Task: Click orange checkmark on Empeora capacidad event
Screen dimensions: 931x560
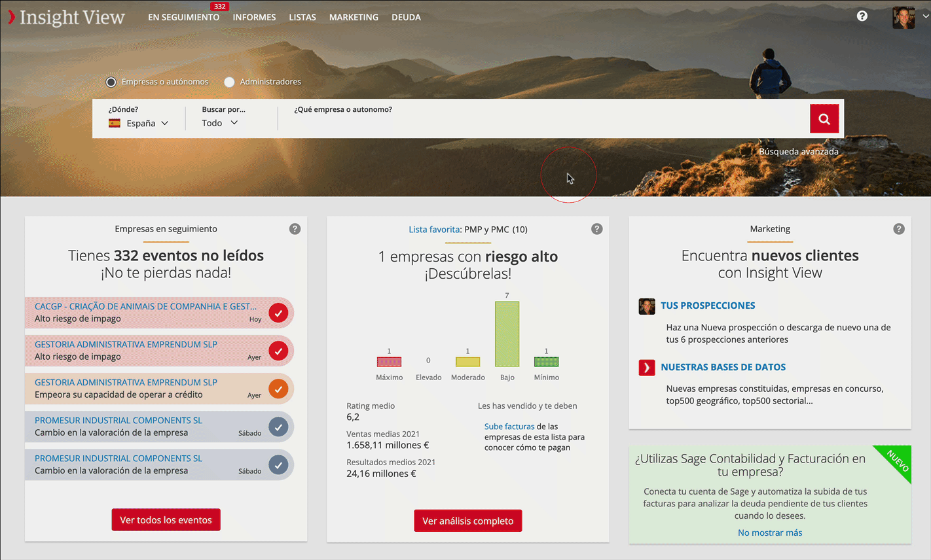Action: (278, 389)
